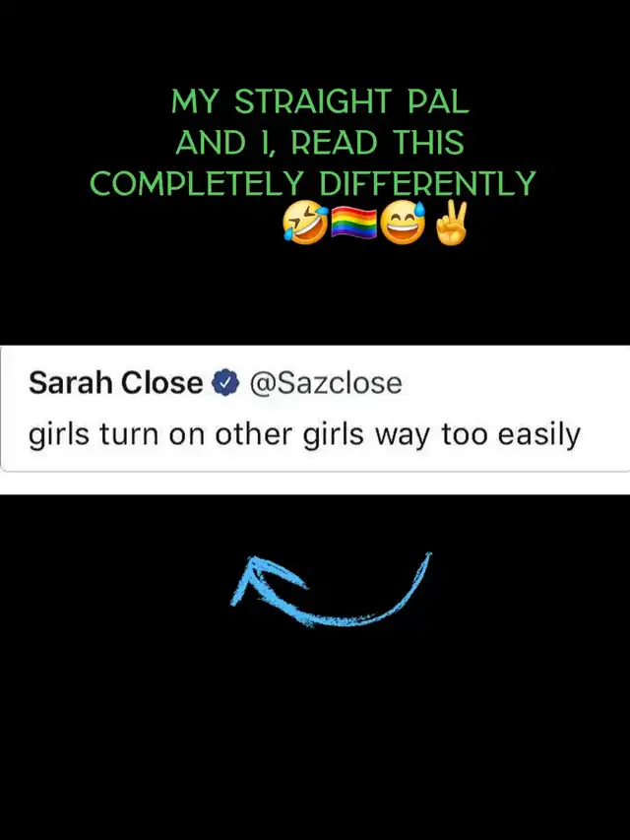Click the words 'other girls' in the tweet

click(x=289, y=434)
